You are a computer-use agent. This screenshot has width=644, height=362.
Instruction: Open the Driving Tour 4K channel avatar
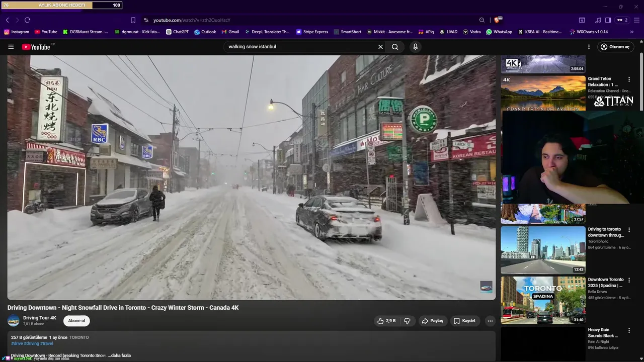click(x=14, y=321)
